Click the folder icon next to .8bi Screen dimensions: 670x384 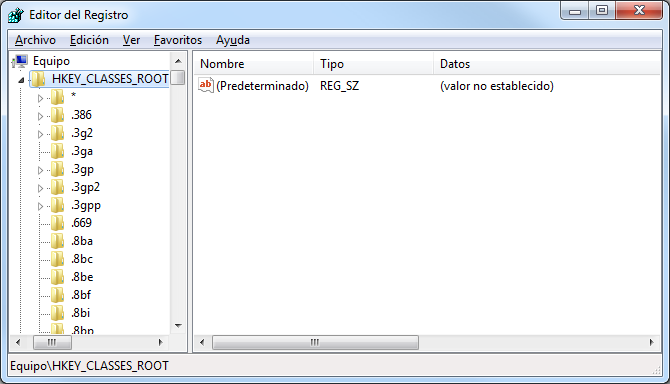pyautogui.click(x=57, y=313)
